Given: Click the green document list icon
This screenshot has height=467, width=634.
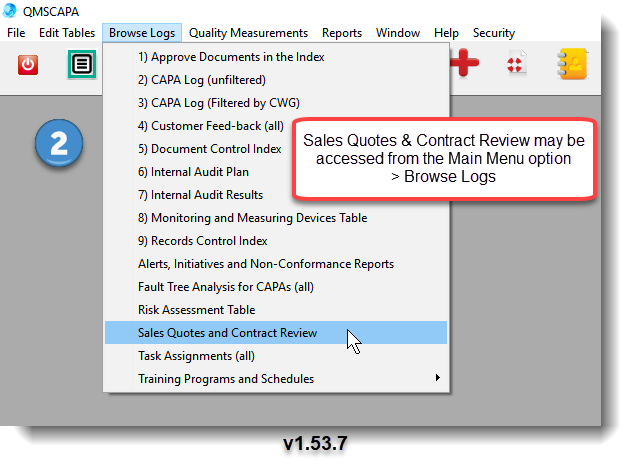Looking at the screenshot, I should [x=81, y=65].
